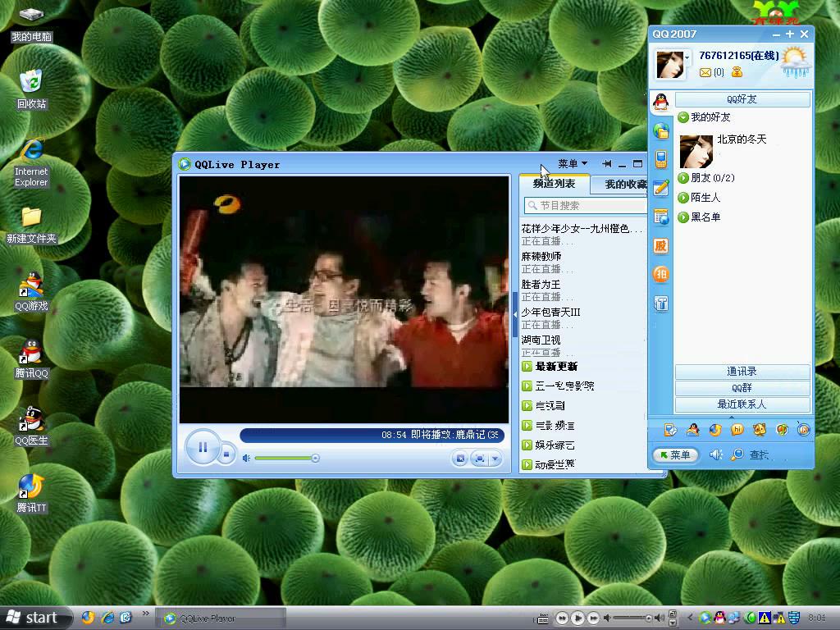The width and height of the screenshot is (840, 630).
Task: Open the QQ globe-and-folder side tab
Action: point(661,130)
